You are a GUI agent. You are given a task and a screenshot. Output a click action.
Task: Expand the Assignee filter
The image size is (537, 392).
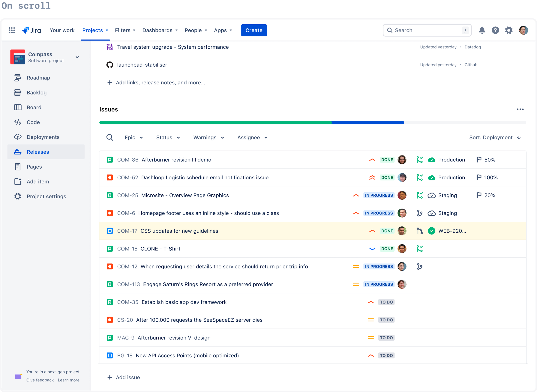(x=252, y=137)
